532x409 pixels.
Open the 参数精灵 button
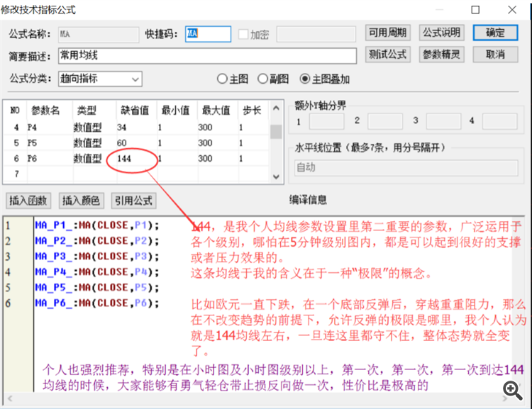click(x=441, y=55)
